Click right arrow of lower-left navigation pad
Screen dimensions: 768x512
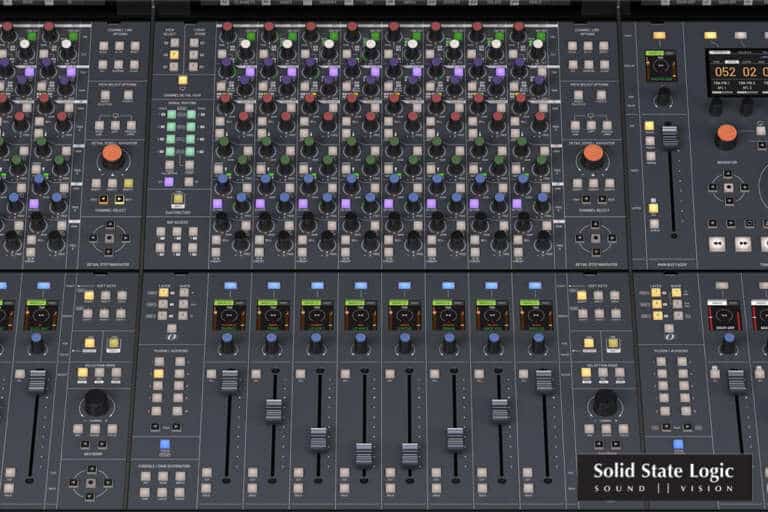(x=108, y=483)
